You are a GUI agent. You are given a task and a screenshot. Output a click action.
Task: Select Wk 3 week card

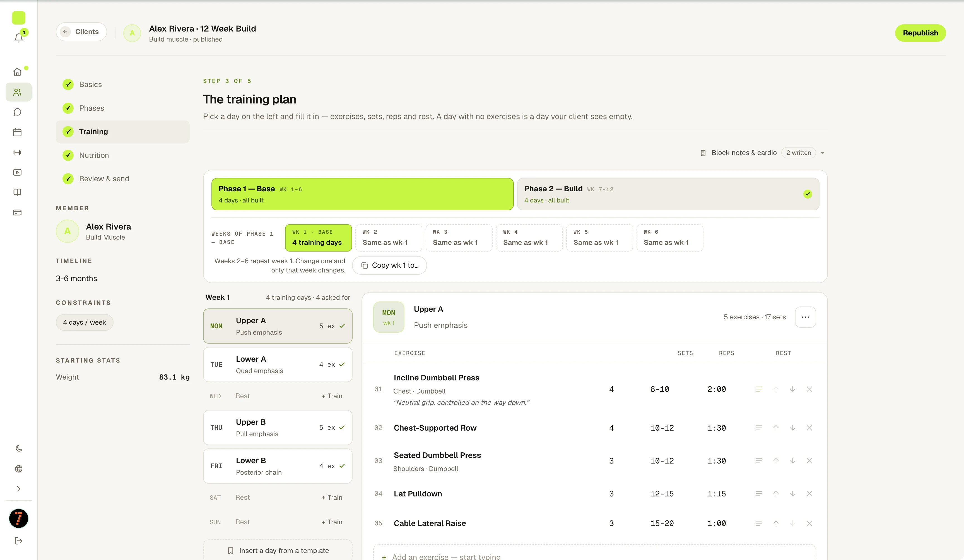point(459,238)
